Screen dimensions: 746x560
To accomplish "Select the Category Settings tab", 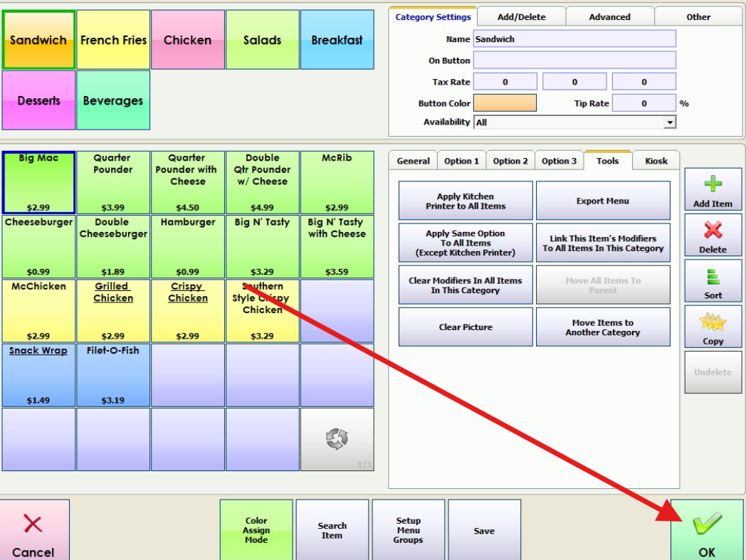I will [x=433, y=16].
